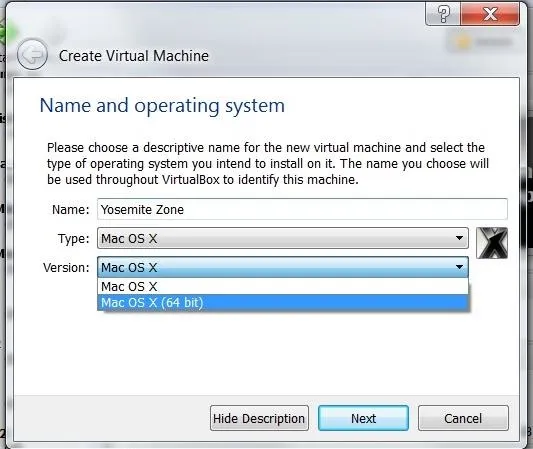The height and width of the screenshot is (449, 533).
Task: Click the Type: label
Action: click(73, 239)
